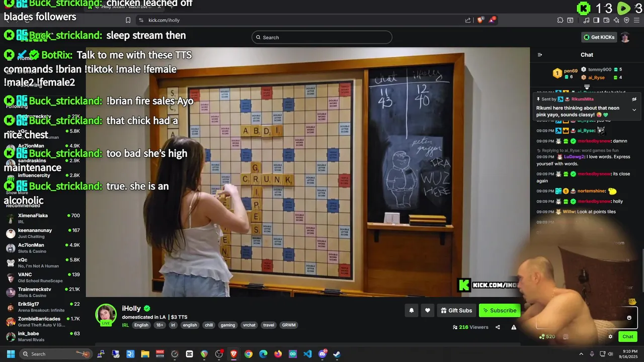Open Trainwreckstv recommended channel
Screen dimensions: 644x362
pos(43,292)
